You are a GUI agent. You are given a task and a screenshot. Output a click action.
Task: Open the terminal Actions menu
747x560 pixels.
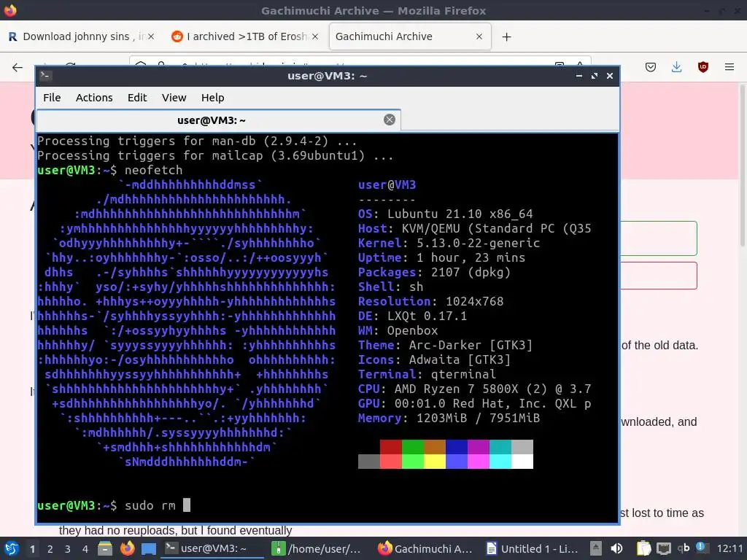[x=94, y=98]
